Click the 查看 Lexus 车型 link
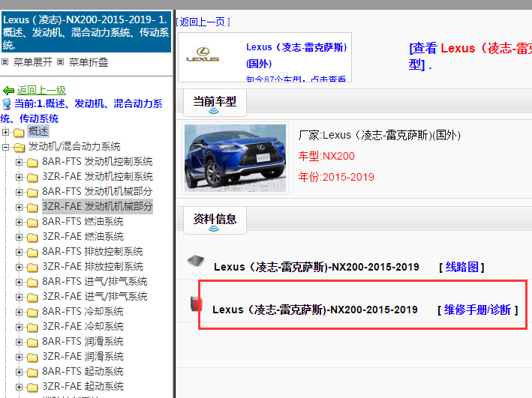The image size is (532, 398). click(470, 56)
